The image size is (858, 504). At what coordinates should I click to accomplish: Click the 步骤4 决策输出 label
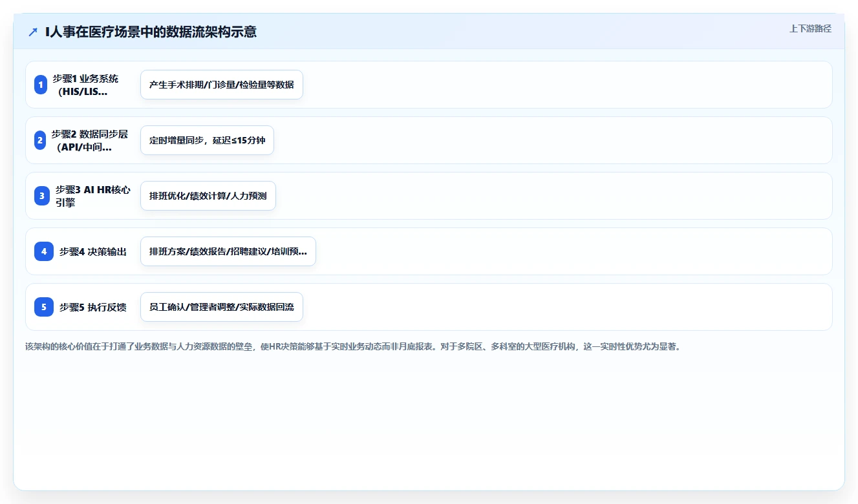pos(93,251)
